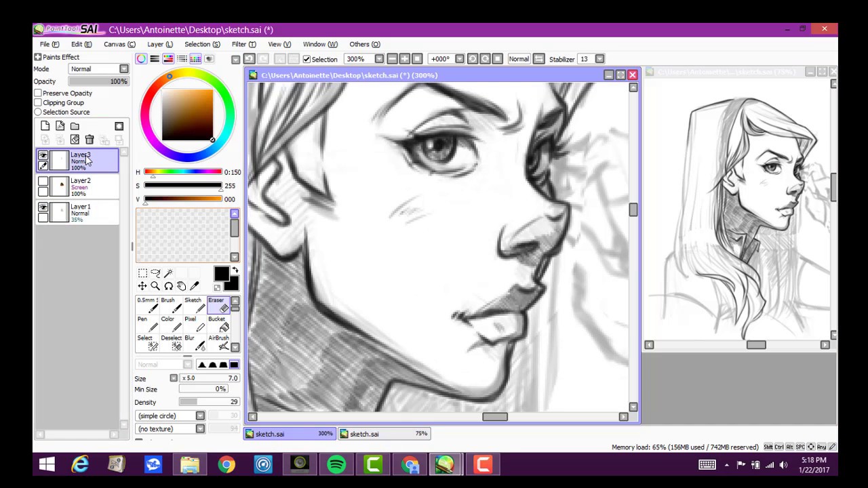The image size is (868, 488).
Task: Choose the magic wand tool
Action: coord(168,273)
